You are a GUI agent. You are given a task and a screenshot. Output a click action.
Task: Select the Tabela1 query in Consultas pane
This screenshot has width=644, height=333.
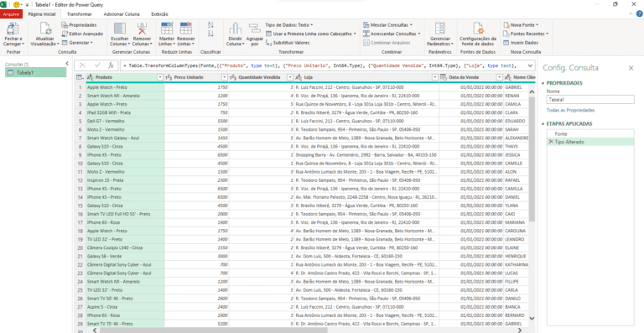coord(35,73)
